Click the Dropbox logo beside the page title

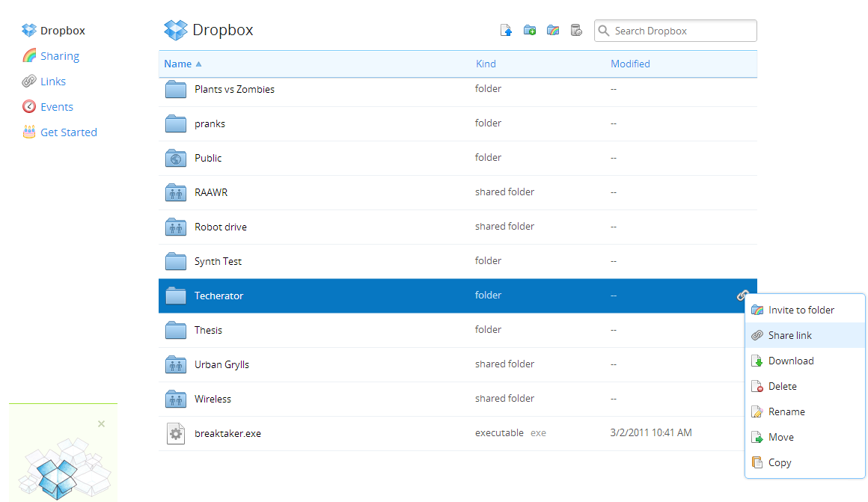pyautogui.click(x=176, y=30)
